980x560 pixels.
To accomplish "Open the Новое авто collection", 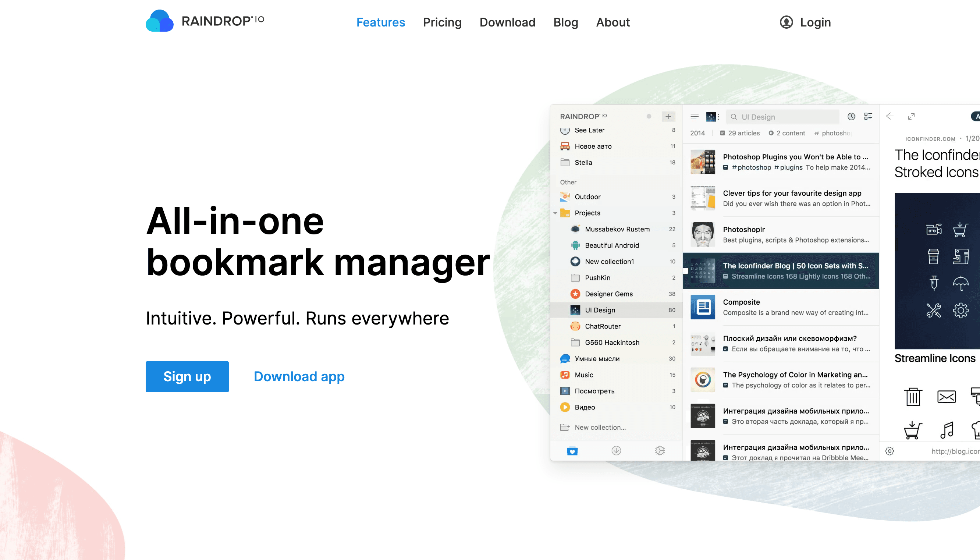I will 616,146.
